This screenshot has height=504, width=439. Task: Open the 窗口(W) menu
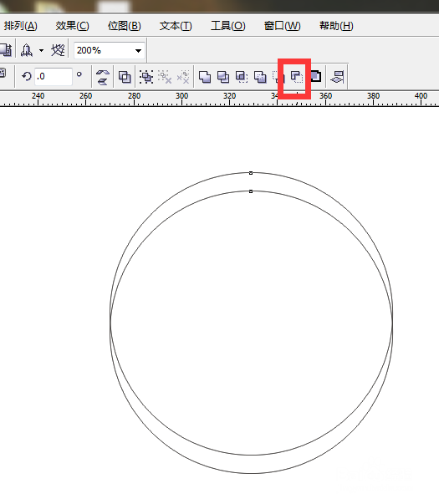[282, 26]
